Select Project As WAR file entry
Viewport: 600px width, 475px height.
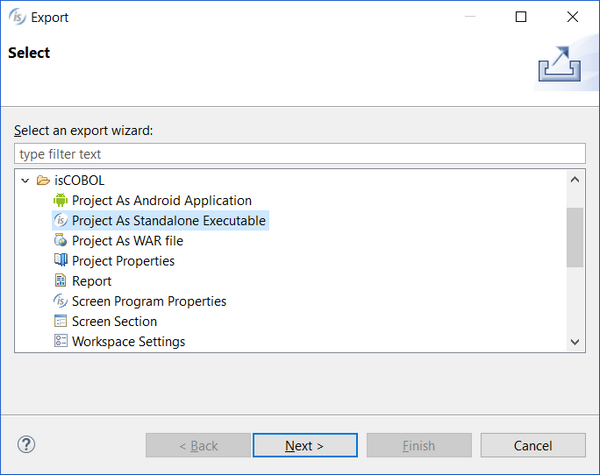point(127,241)
